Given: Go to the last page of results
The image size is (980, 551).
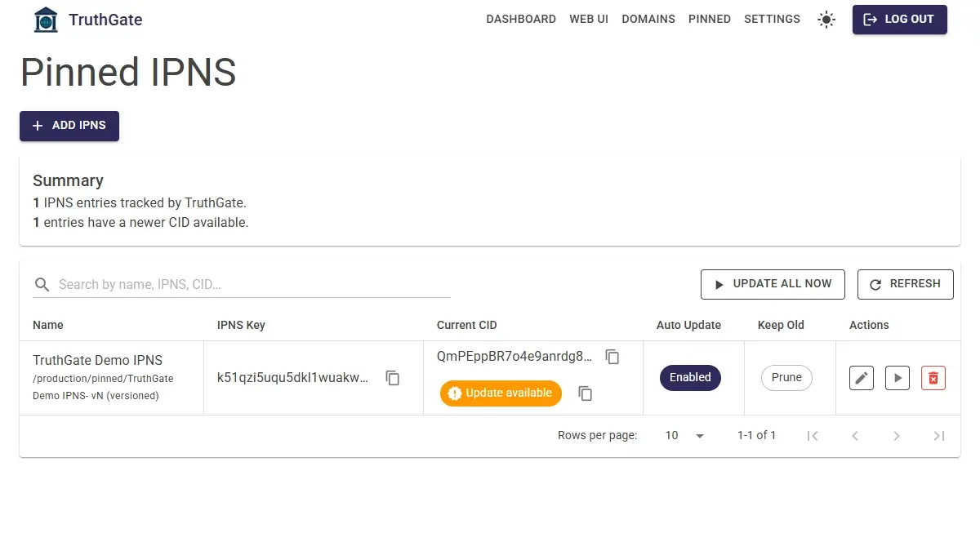Looking at the screenshot, I should tap(939, 436).
